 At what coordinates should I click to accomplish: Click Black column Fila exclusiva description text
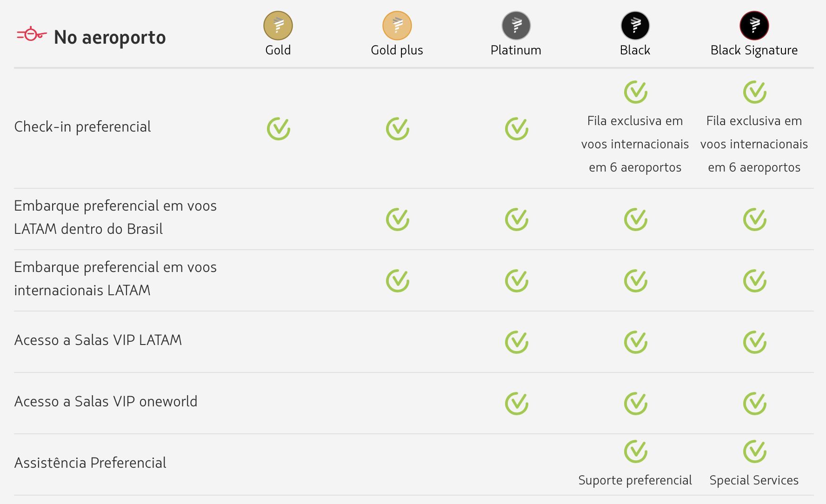click(635, 144)
